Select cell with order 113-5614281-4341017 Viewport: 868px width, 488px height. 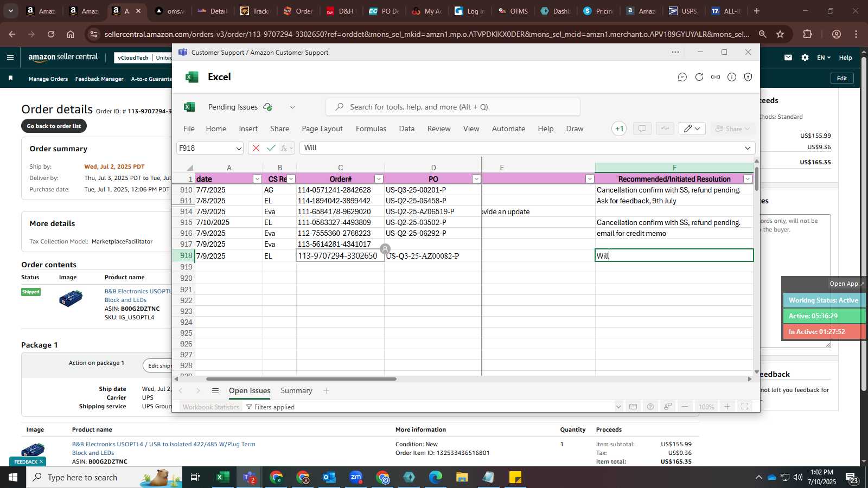point(340,244)
